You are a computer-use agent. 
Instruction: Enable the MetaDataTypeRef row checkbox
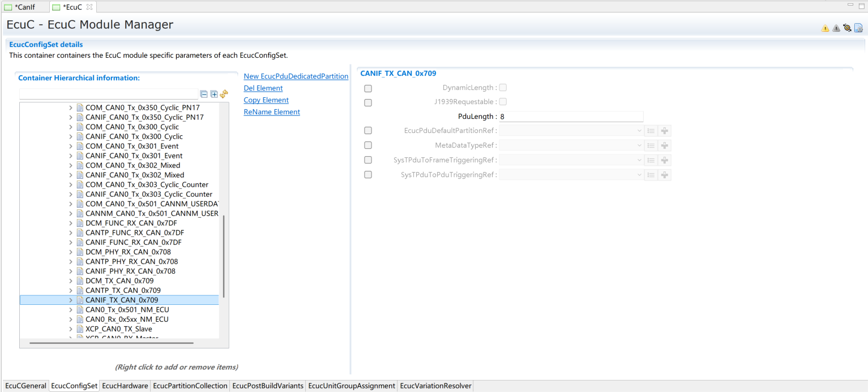coord(368,145)
